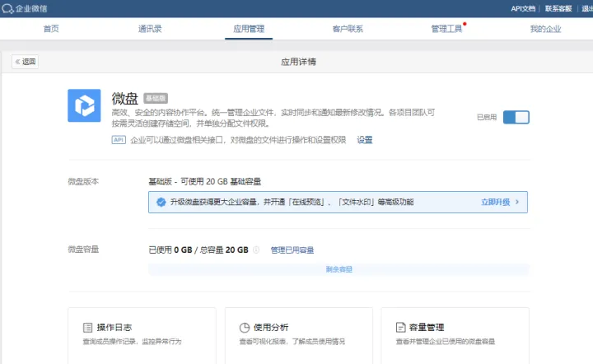Click the 使用分析 chart icon

244,327
